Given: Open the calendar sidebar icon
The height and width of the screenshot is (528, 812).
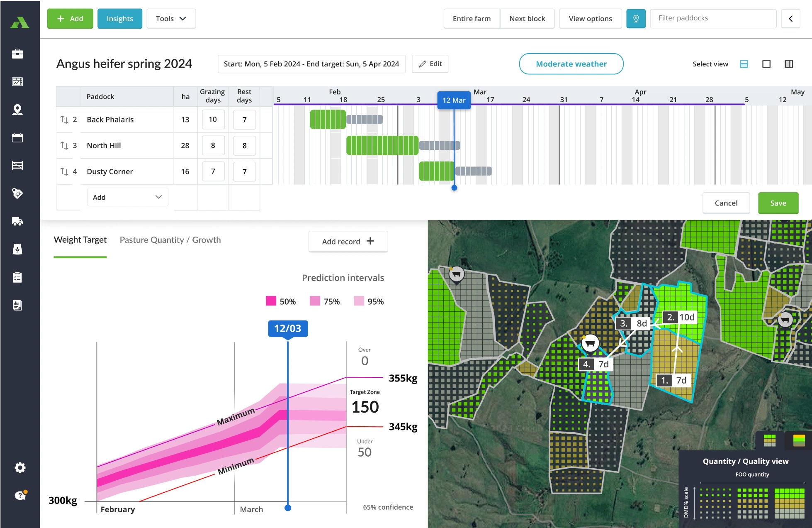Looking at the screenshot, I should (17, 137).
